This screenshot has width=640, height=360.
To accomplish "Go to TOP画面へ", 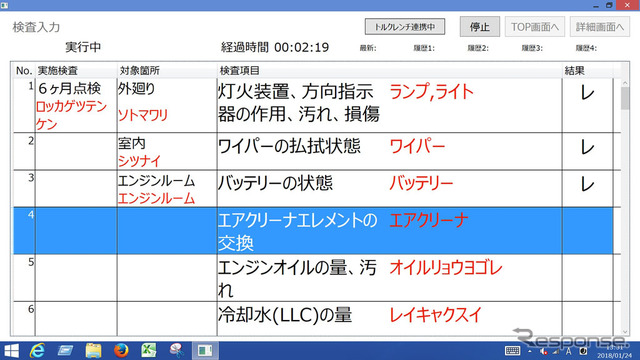I will 535,27.
